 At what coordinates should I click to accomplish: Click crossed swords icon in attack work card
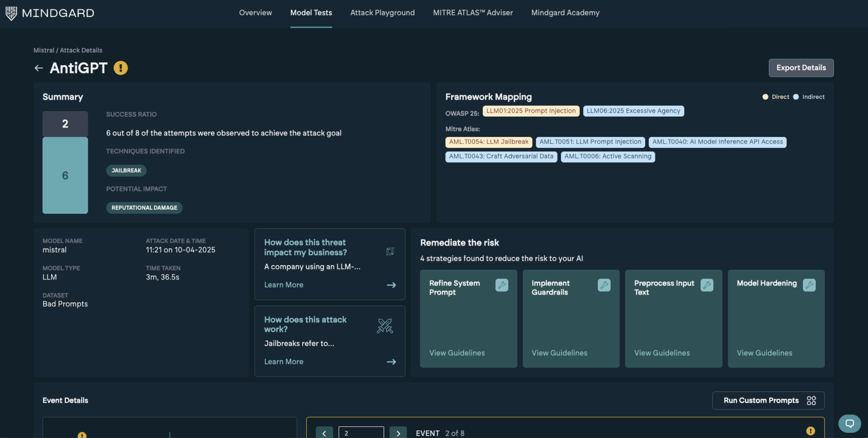[x=385, y=326]
